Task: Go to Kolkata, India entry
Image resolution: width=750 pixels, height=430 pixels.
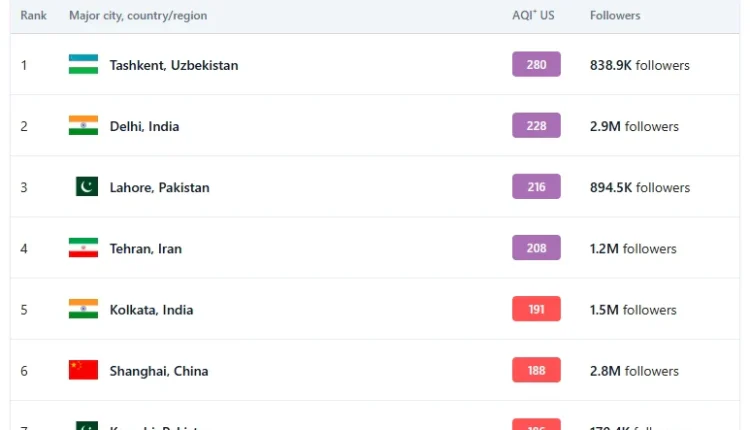Action: [x=151, y=309]
